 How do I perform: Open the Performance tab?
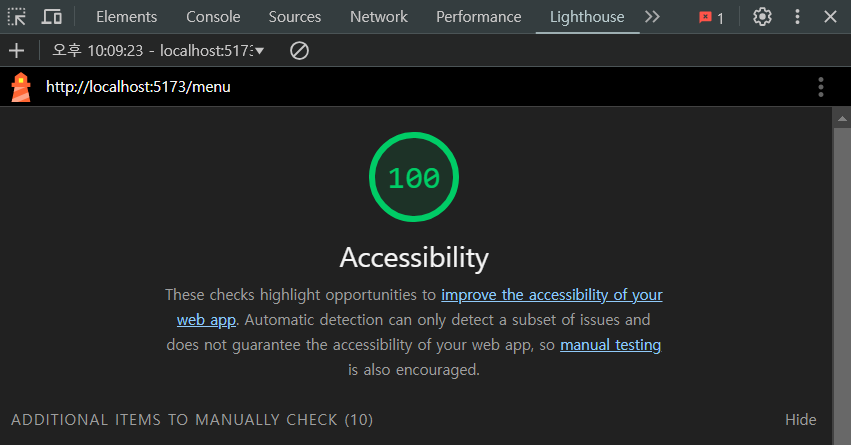479,17
